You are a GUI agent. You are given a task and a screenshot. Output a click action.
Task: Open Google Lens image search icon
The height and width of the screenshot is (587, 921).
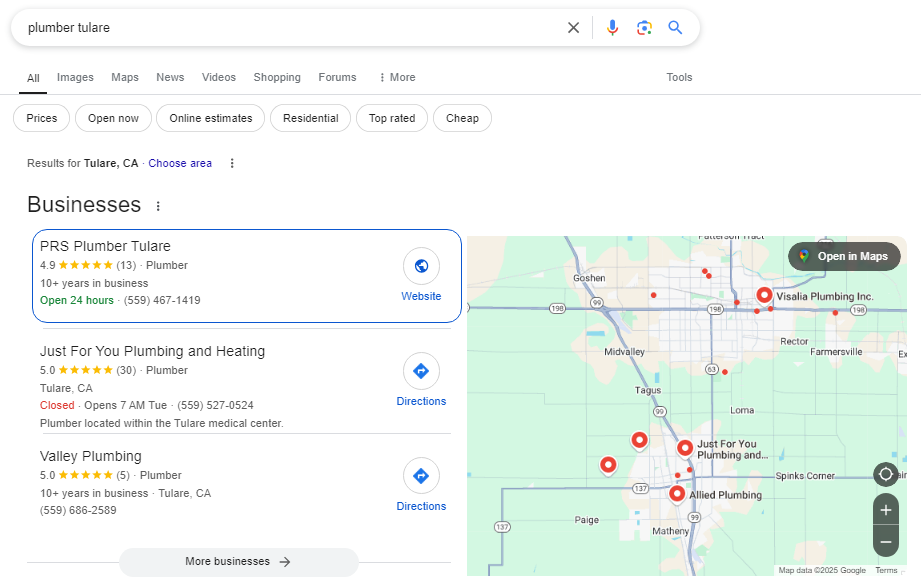[x=644, y=28]
